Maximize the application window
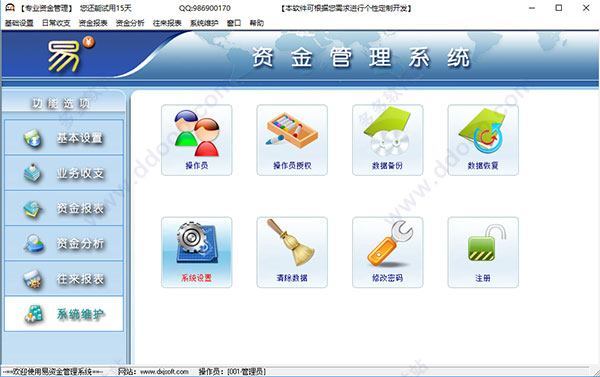This screenshot has width=600, height=377. 559,8
